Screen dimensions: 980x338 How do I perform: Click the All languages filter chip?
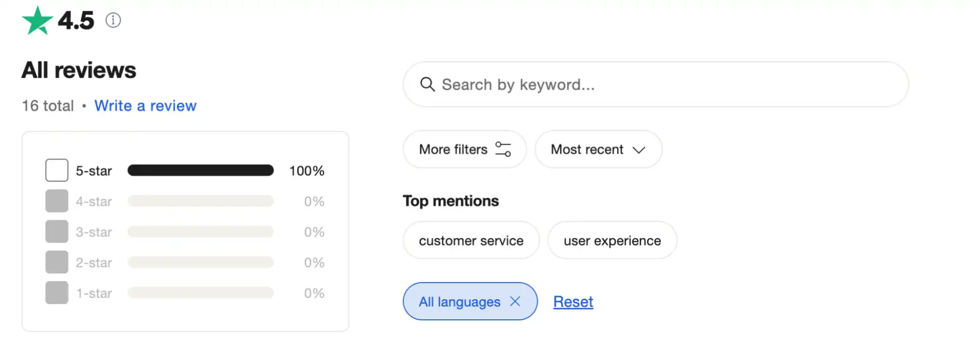(x=459, y=302)
